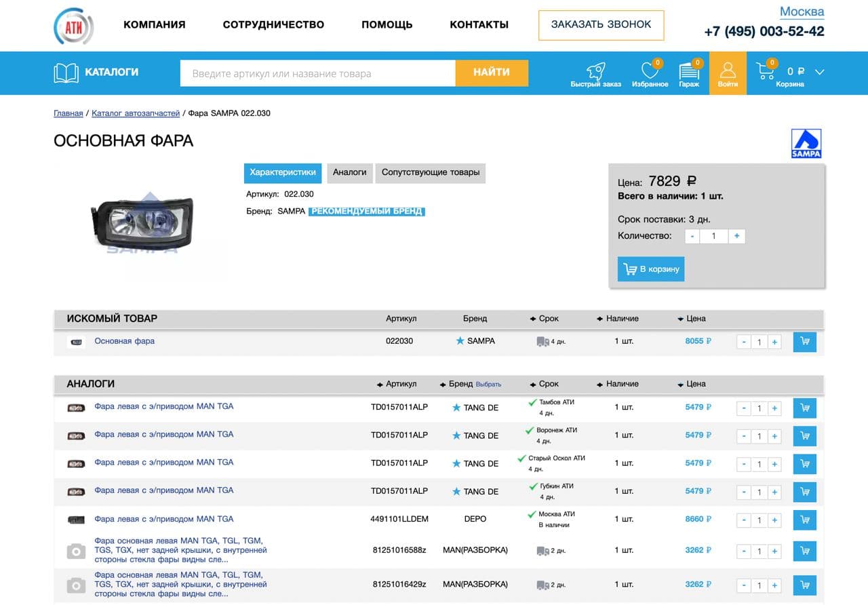Click camera placeholder icon for 81251016588z
The width and height of the screenshot is (868, 605).
76,551
